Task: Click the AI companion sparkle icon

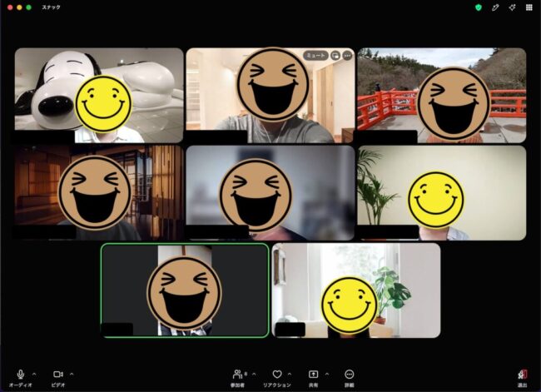Action: (512, 7)
